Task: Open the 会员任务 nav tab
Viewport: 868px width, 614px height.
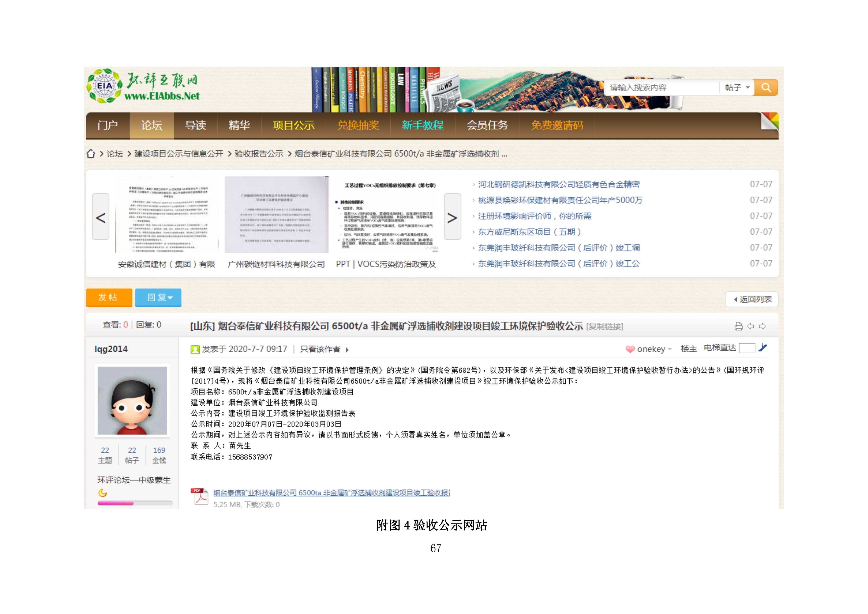Action: click(x=487, y=125)
